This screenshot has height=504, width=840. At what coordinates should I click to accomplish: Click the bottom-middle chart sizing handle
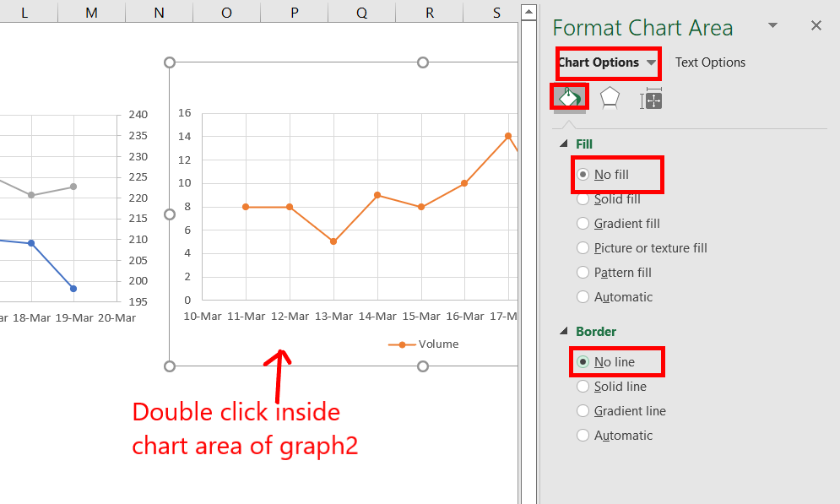click(x=423, y=366)
